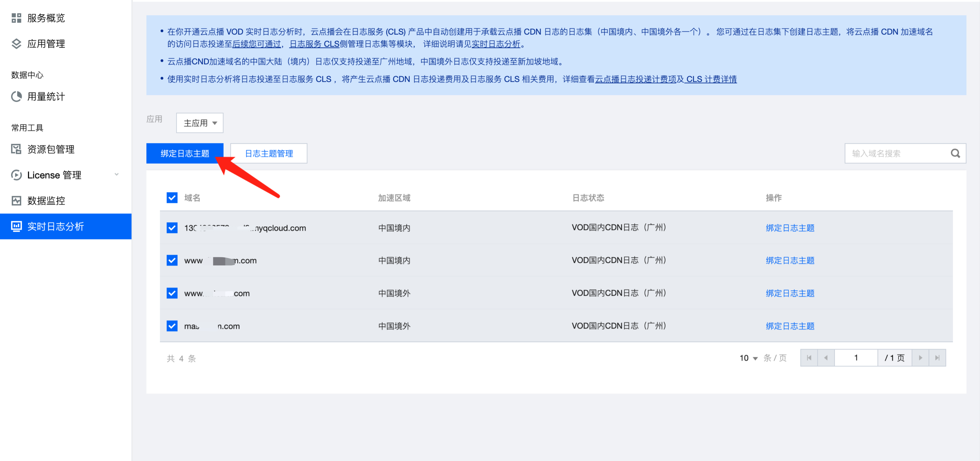This screenshot has height=461, width=980.
Task: Click the search magnifier icon
Action: click(955, 153)
